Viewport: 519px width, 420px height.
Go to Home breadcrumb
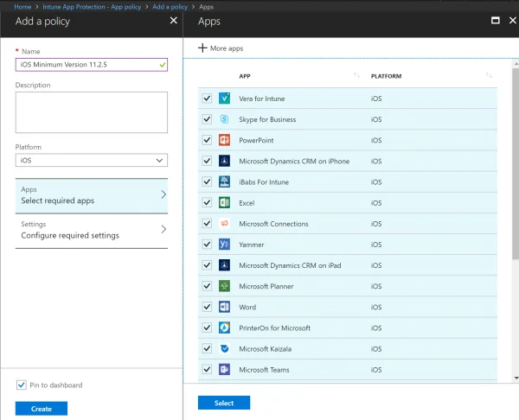click(22, 7)
